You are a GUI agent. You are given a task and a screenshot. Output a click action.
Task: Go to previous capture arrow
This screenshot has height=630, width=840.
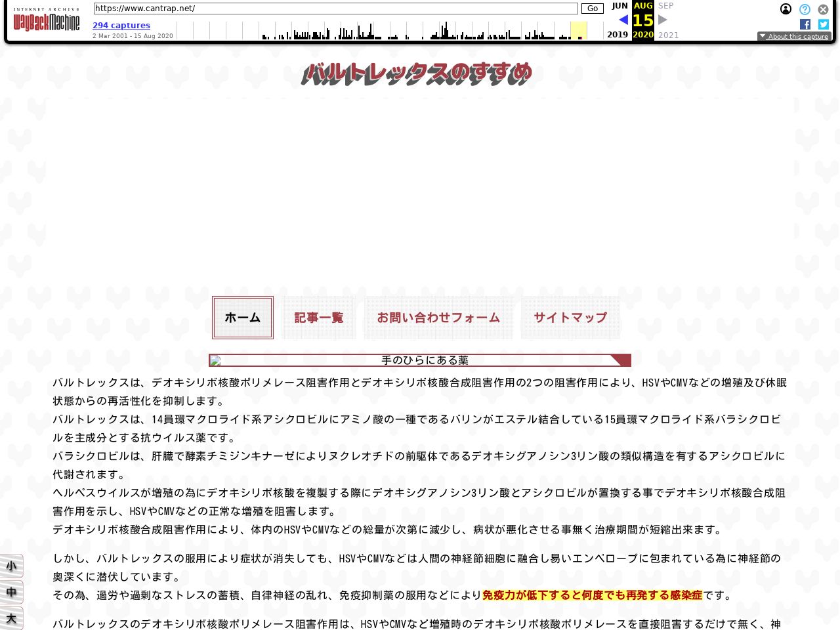tap(623, 20)
